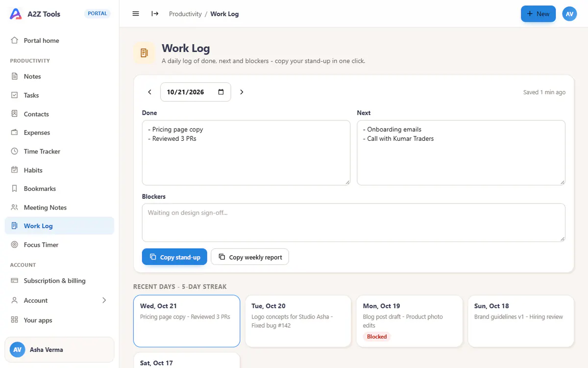Open the Sun, Oct 18 day card
Screen dimensions: 588x368
[x=521, y=321]
